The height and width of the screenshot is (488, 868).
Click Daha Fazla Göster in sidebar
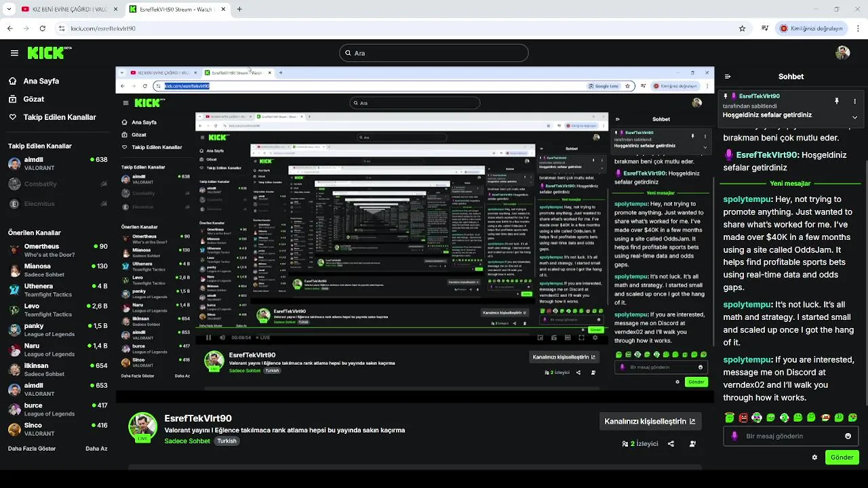tap(32, 449)
